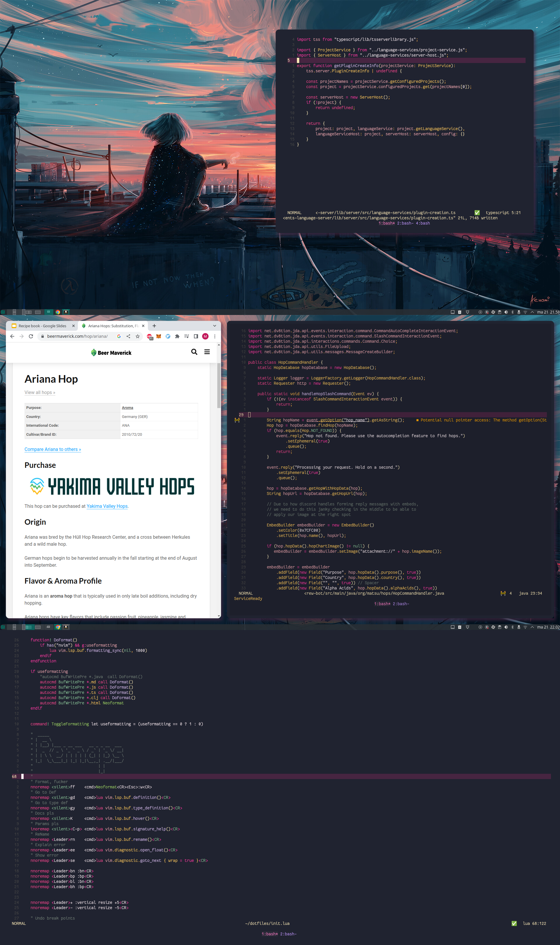Click the clock reading ma 21 22.02
Screen dimensions: 560x945
click(x=548, y=627)
